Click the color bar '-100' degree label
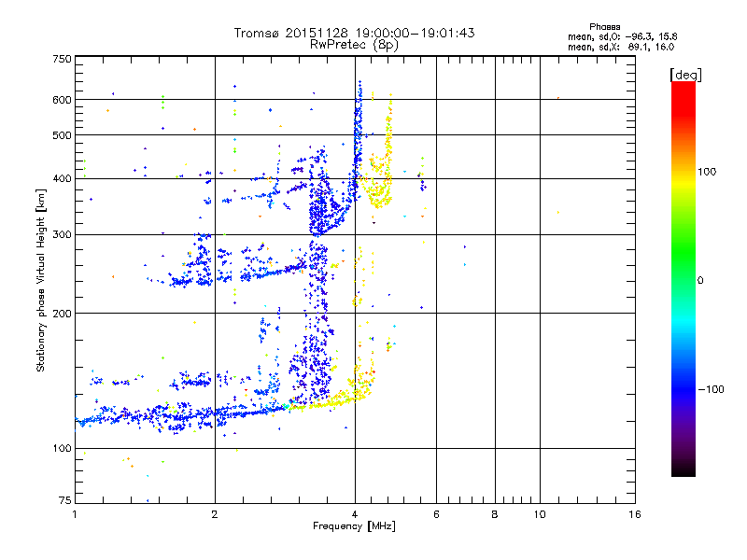 [x=711, y=389]
